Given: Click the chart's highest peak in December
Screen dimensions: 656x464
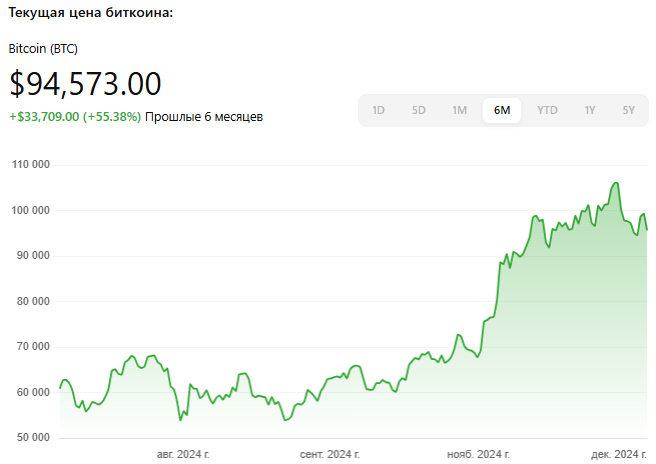Looking at the screenshot, I should click(x=616, y=183).
